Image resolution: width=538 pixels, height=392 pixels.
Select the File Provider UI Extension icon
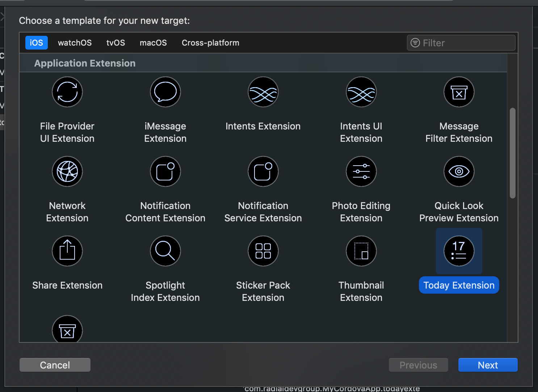tap(67, 92)
